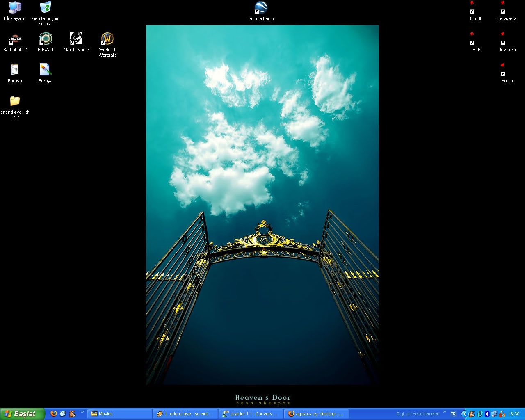Expand hidden Quick Launch items chevron
The image size is (525, 420).
(82, 412)
